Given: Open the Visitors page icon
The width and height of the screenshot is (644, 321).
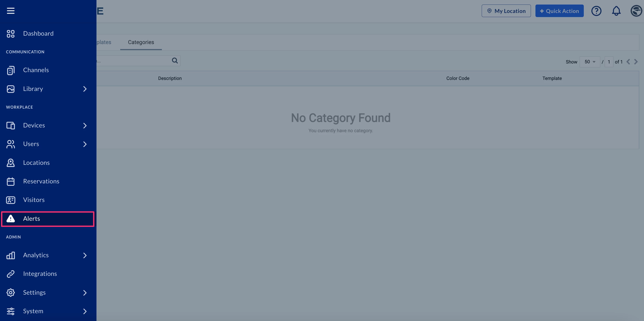Looking at the screenshot, I should [11, 200].
